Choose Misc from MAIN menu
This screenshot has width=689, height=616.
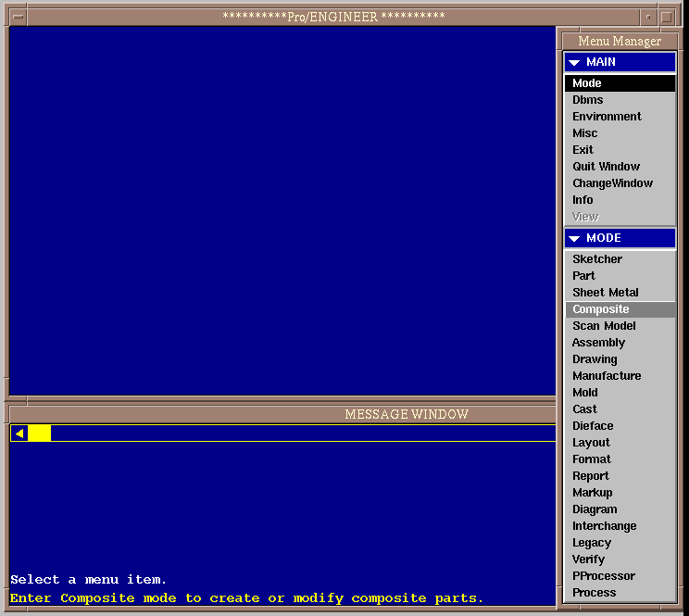(x=620, y=133)
